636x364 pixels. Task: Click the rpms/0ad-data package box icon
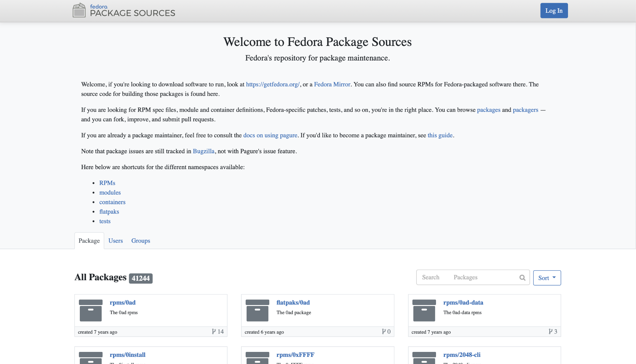point(424,310)
